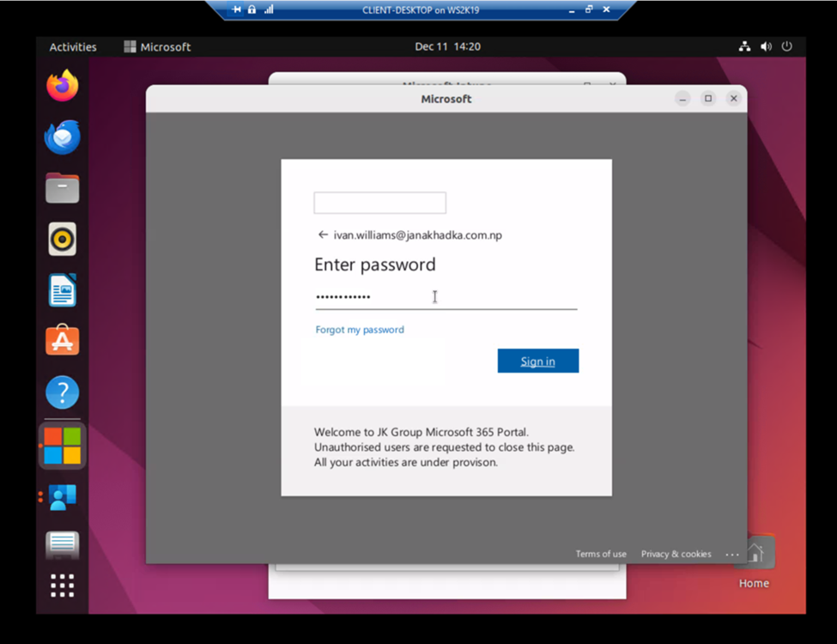Open Firefox from the dock
This screenshot has width=837, height=644.
pyautogui.click(x=63, y=86)
